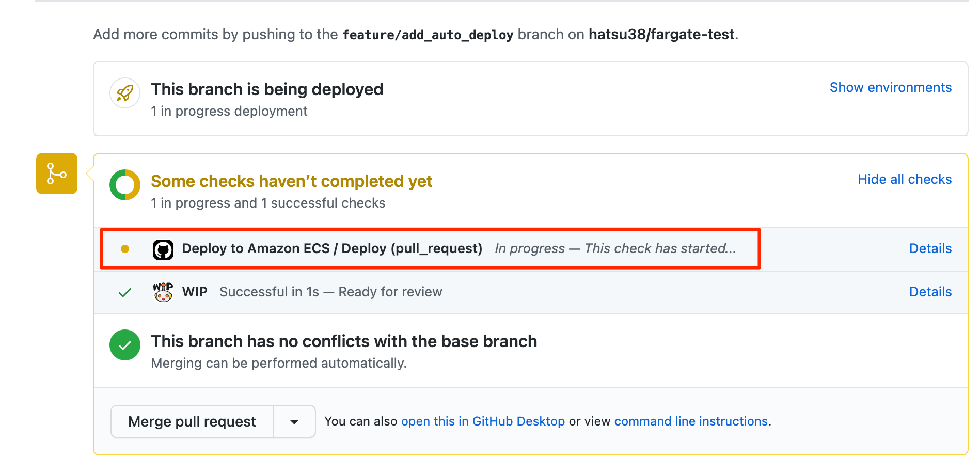Click the rocket deployment icon
Screen dimensions: 980x472
tap(124, 93)
